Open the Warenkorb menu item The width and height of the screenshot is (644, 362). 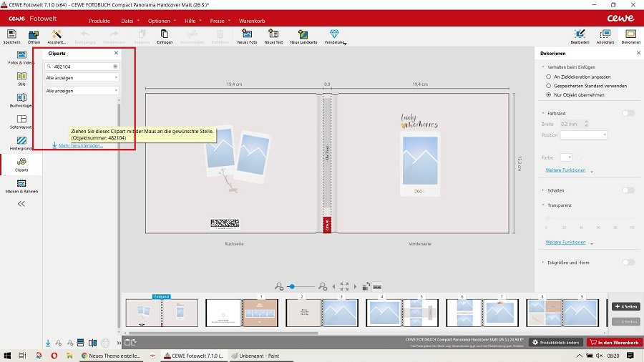(251, 21)
